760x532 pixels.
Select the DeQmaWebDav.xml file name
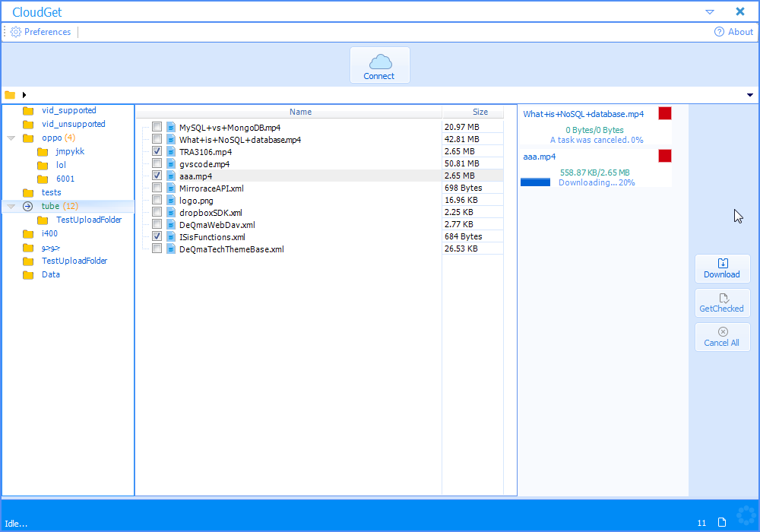(217, 225)
